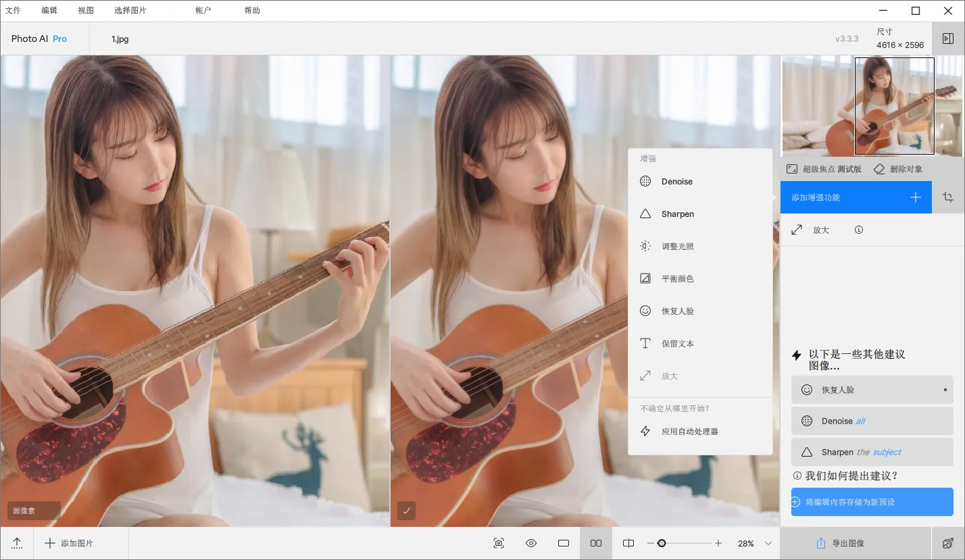Select side-by-side comparison view
Image resolution: width=965 pixels, height=560 pixels.
click(x=596, y=543)
